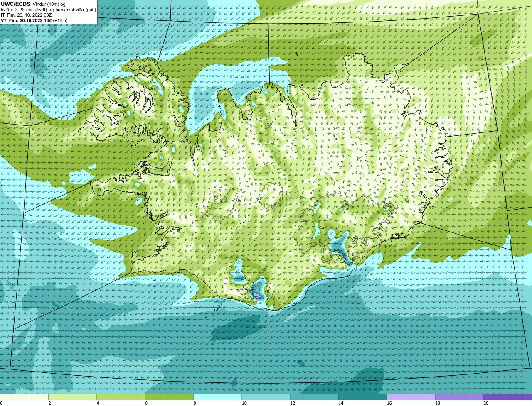Click the "IT: Fim. 20. 10. 2022 00Z" line
The height and width of the screenshot is (406, 532).
[x=26, y=15]
